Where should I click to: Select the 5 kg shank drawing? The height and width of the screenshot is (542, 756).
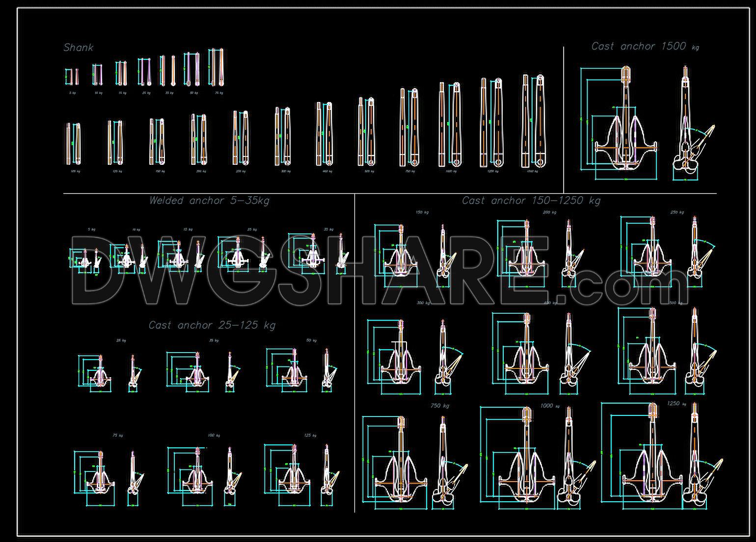[72, 77]
